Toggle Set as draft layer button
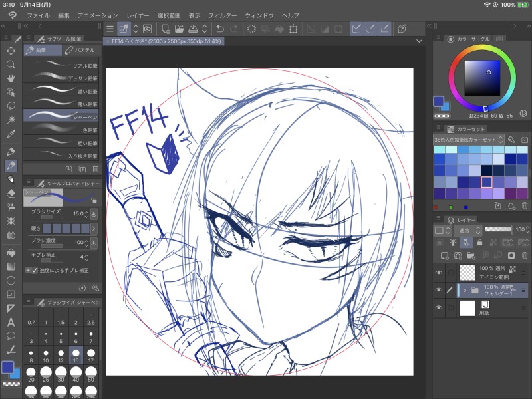This screenshot has height=399, width=532. (x=467, y=242)
